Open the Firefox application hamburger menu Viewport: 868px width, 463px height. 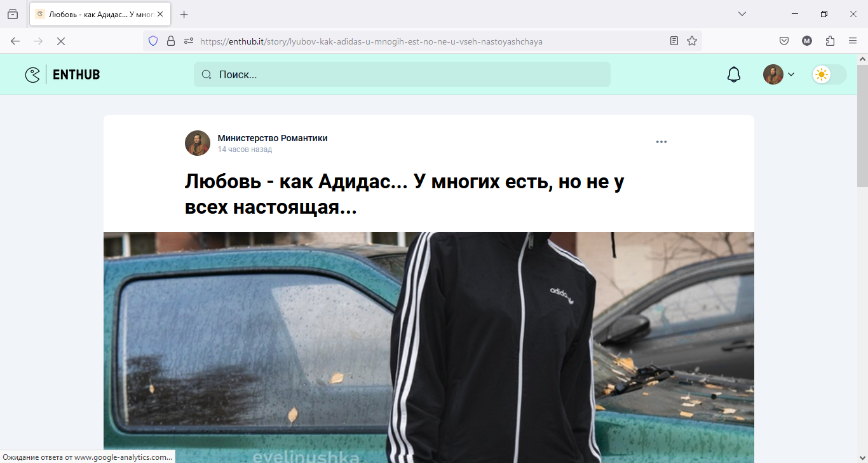[853, 41]
